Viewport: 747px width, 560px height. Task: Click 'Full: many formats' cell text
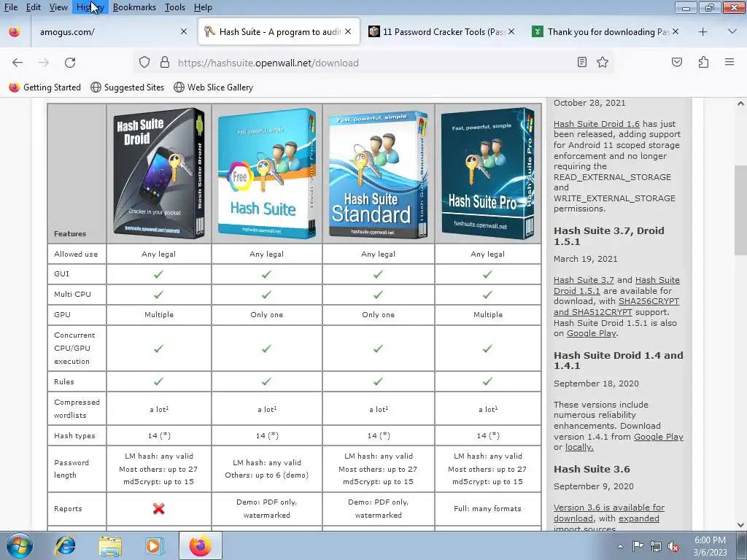[x=487, y=508]
